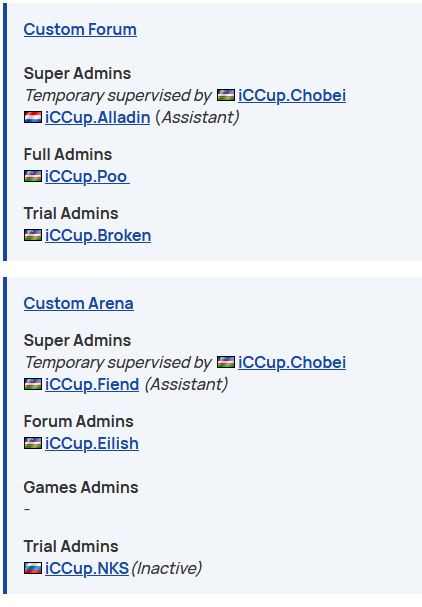The height and width of the screenshot is (607, 422).
Task: Open the Custom Arena section link
Action: pyautogui.click(x=79, y=303)
